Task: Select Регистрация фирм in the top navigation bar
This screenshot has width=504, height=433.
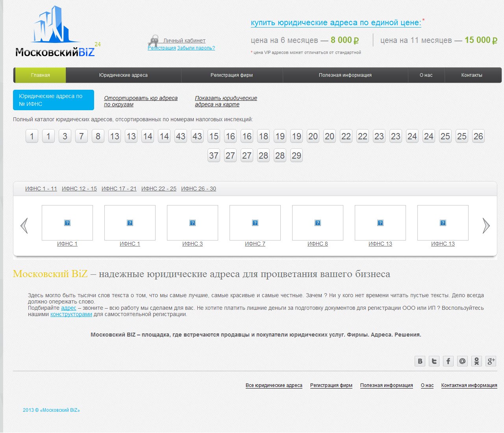Action: [232, 75]
